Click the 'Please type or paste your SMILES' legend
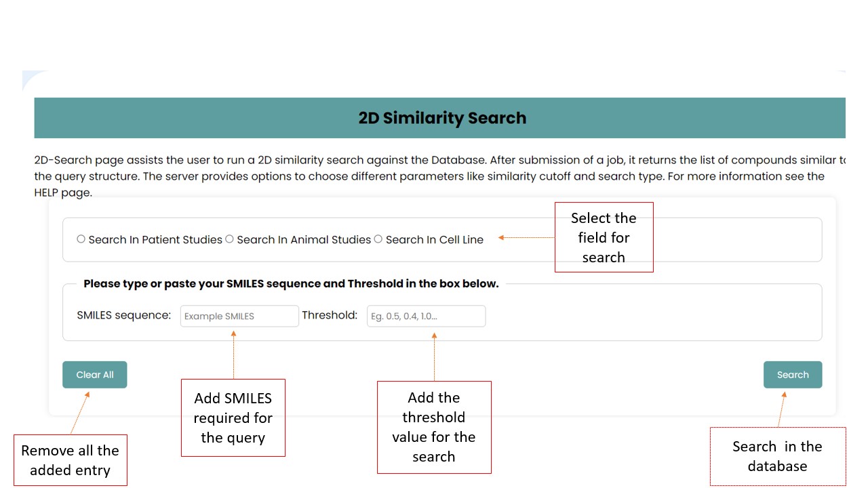The height and width of the screenshot is (488, 868). click(x=291, y=284)
